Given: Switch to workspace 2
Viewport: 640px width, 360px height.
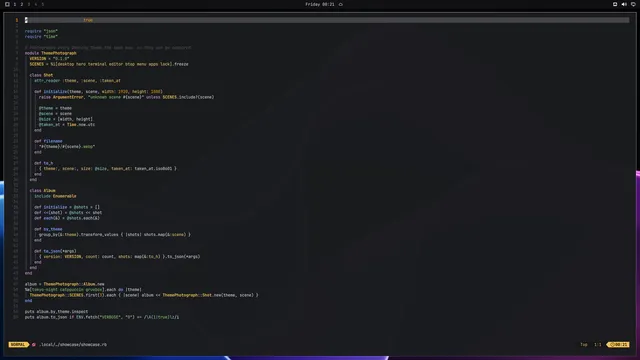Looking at the screenshot, I should click(22, 4).
